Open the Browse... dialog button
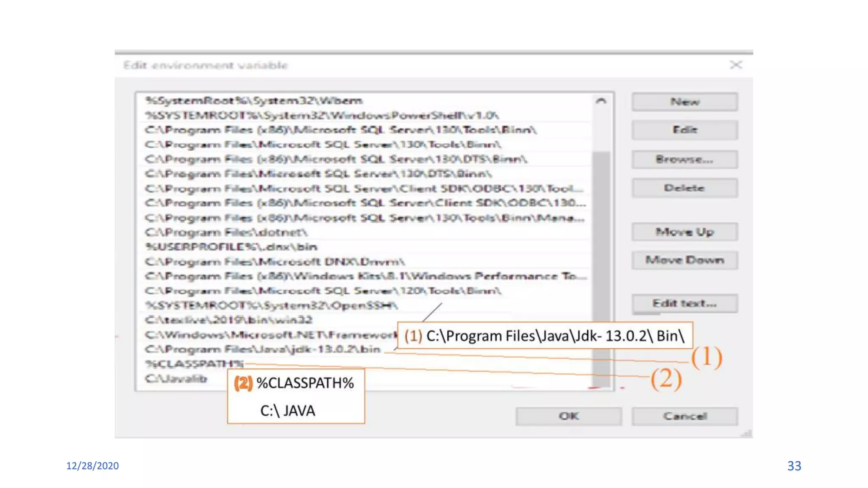This screenshot has width=868, height=488. 684,160
